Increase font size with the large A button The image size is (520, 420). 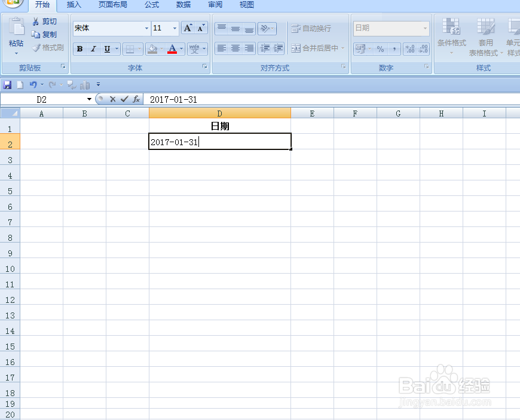[x=188, y=28]
